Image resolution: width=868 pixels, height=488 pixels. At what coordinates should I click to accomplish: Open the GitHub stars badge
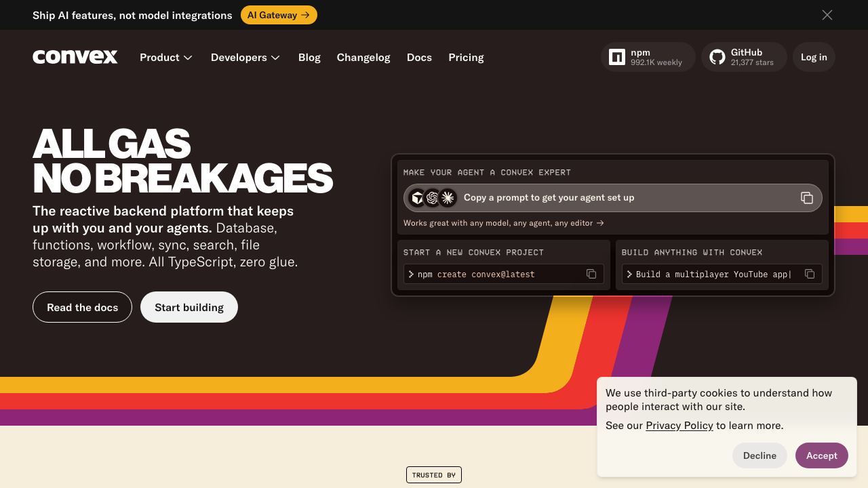pyautogui.click(x=744, y=57)
